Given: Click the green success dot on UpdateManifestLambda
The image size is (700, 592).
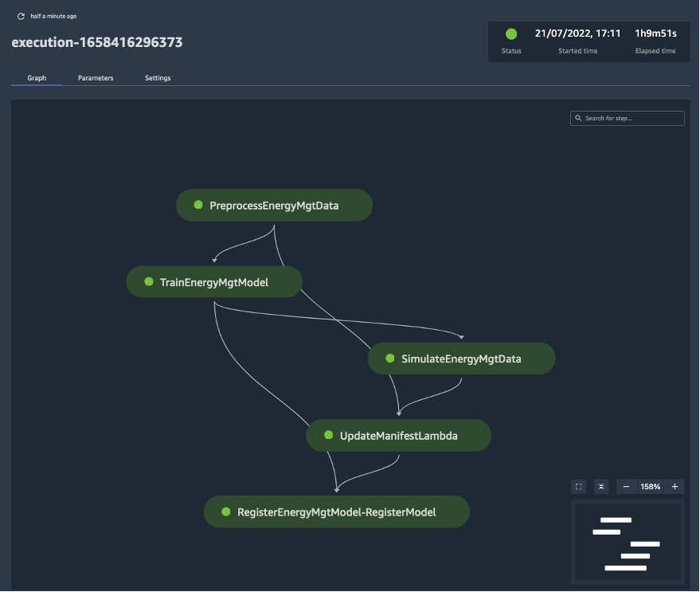Looking at the screenshot, I should pos(327,435).
